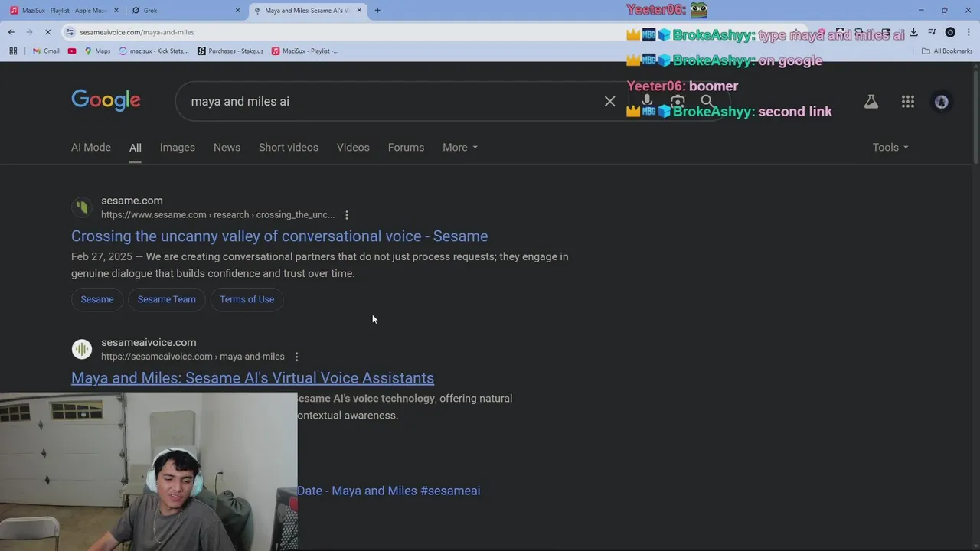This screenshot has height=551, width=980.
Task: Click the sesame.com site favicon
Action: click(x=81, y=207)
